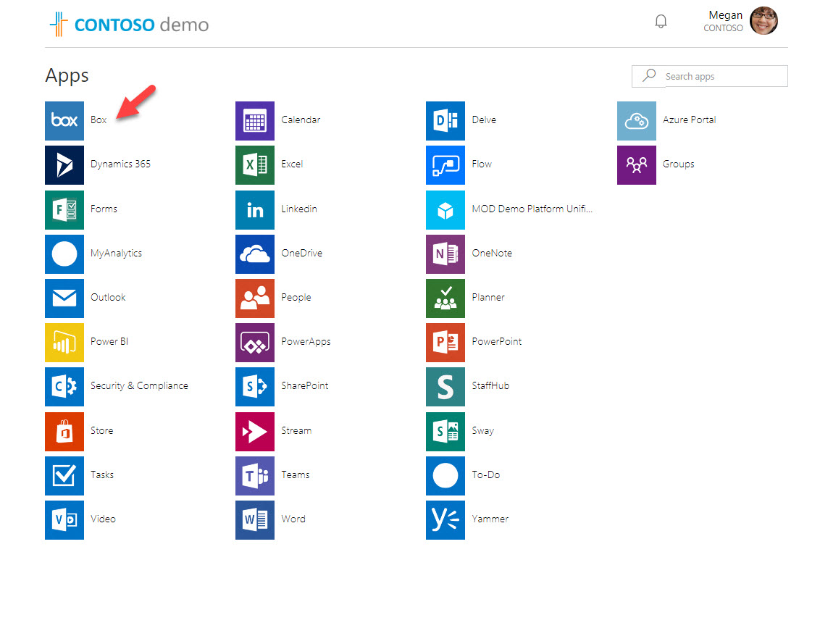Open the To-Do app icon
The width and height of the screenshot is (820, 644).
pyautogui.click(x=445, y=475)
